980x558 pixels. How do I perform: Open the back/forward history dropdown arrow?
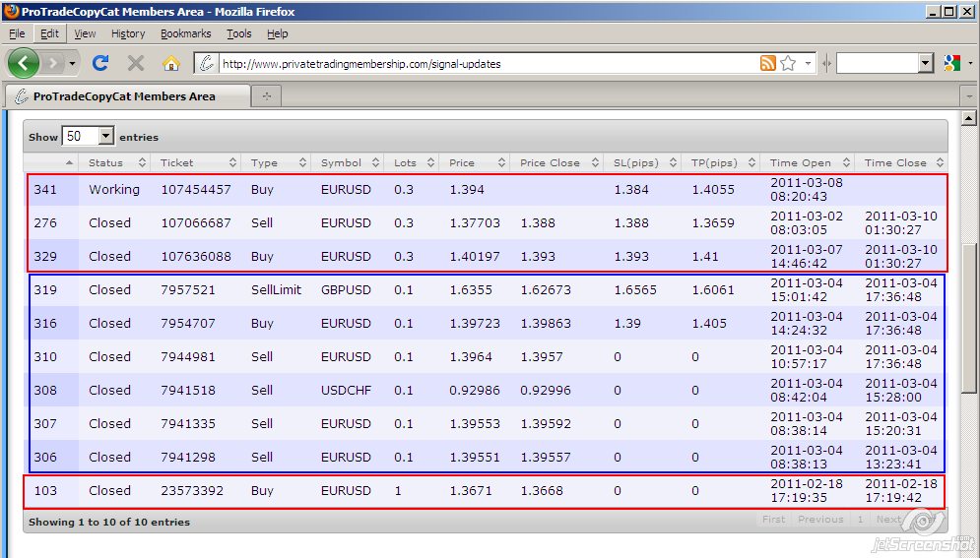[x=72, y=64]
